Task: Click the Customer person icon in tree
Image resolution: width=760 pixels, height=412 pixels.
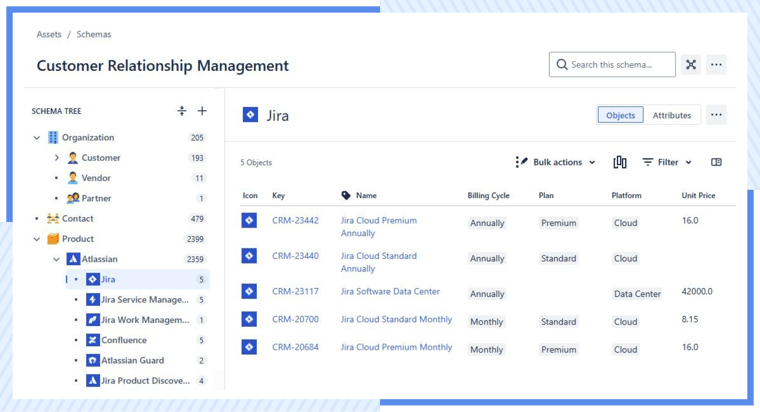Action: (x=73, y=158)
